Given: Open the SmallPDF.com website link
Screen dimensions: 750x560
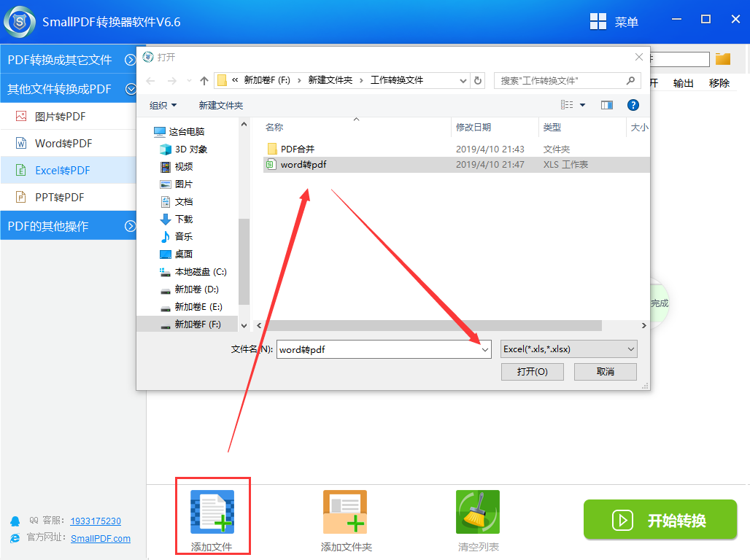Looking at the screenshot, I should pos(101,538).
